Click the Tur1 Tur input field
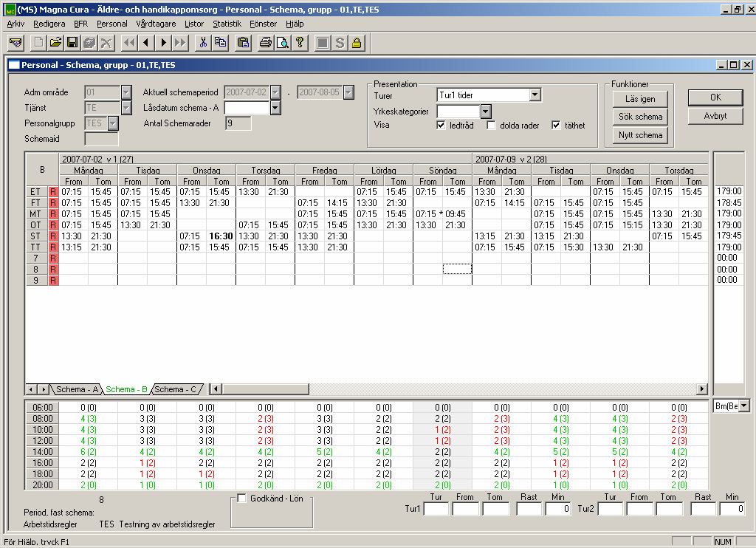This screenshot has width=756, height=548. click(x=436, y=509)
